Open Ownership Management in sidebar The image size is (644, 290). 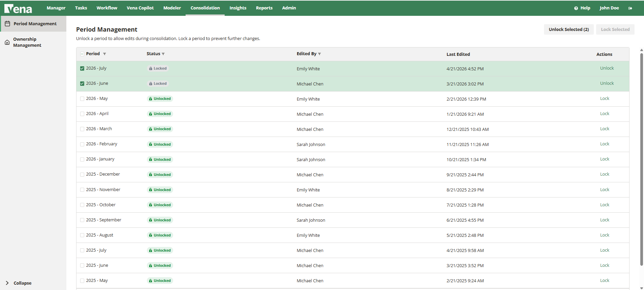click(33, 42)
